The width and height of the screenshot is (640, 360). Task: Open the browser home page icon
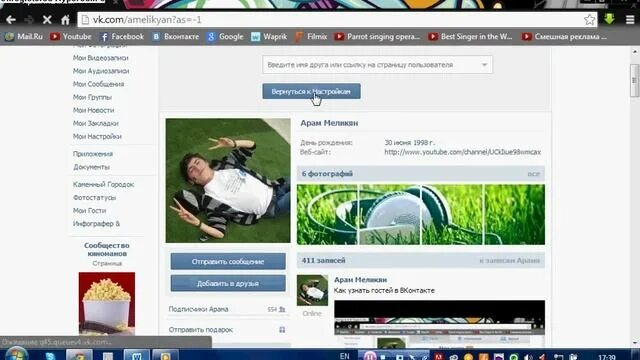tap(65, 20)
